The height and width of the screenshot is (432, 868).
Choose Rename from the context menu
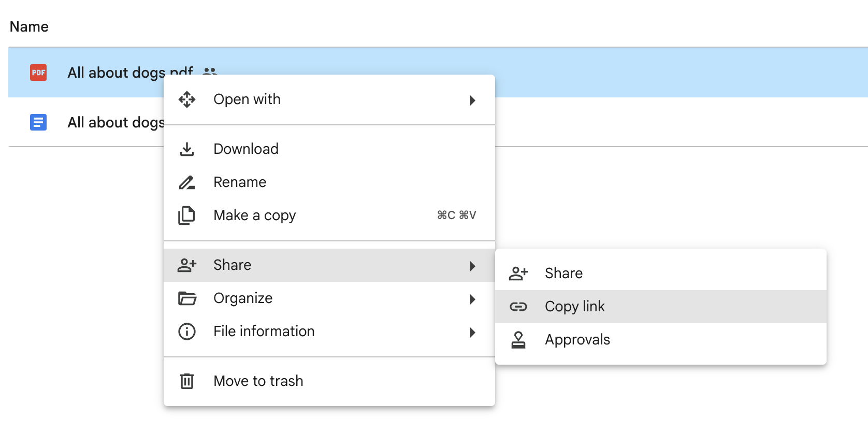click(329, 182)
